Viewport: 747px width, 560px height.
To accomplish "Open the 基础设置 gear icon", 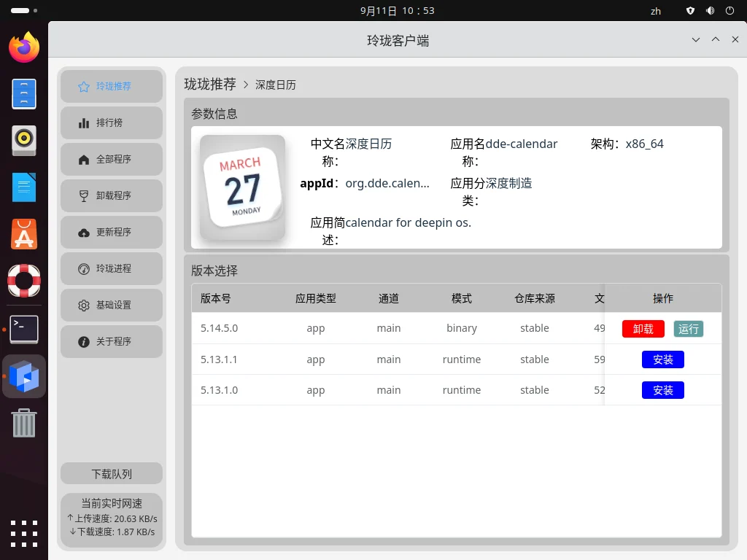I will click(x=84, y=306).
